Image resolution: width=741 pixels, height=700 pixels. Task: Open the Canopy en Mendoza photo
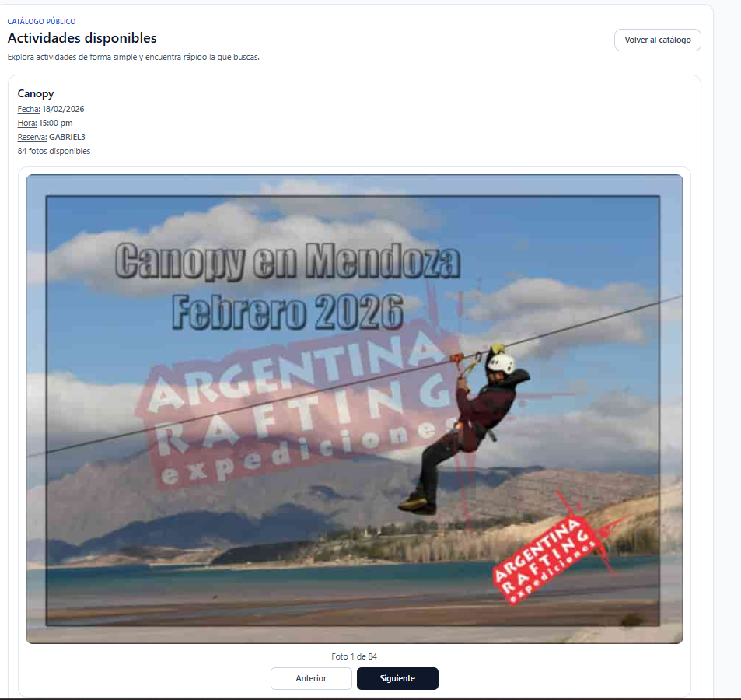point(355,409)
